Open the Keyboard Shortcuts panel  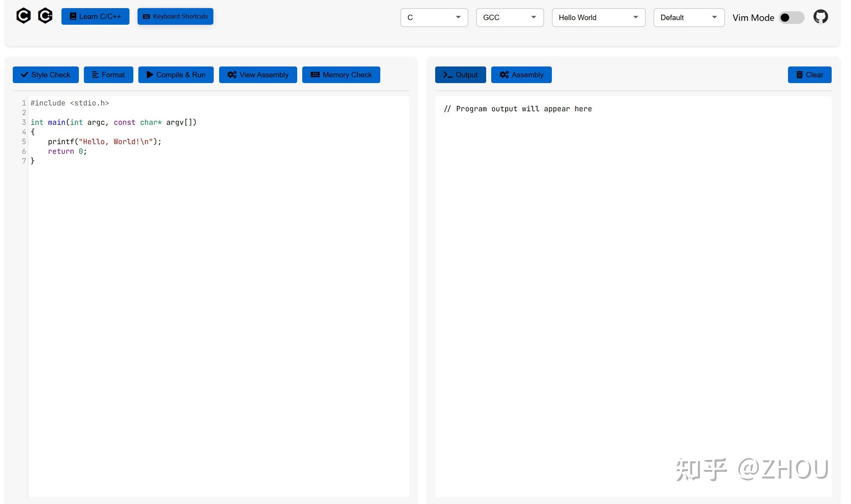[x=175, y=17]
